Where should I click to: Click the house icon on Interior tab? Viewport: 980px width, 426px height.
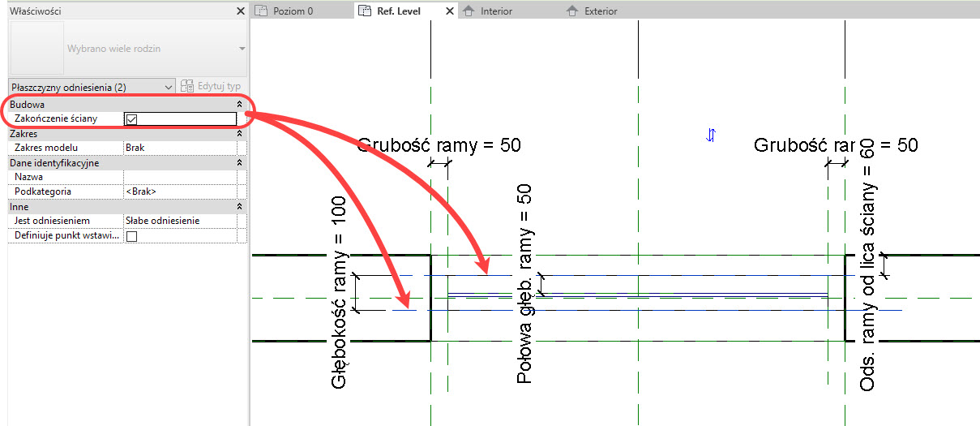(x=469, y=11)
